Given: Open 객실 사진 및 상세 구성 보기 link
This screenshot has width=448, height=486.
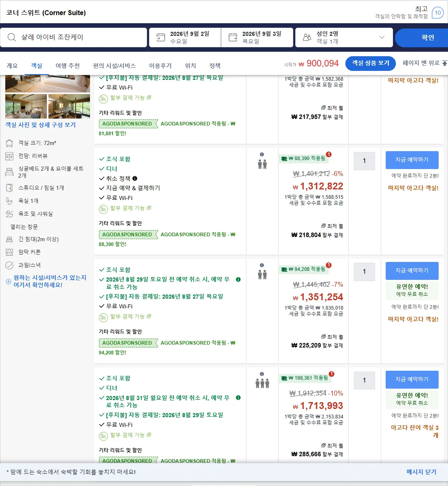Looking at the screenshot, I should (40, 125).
